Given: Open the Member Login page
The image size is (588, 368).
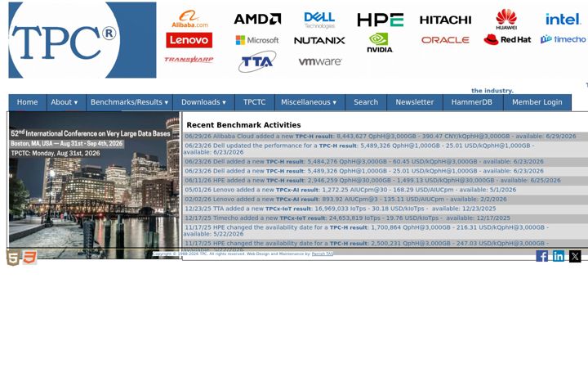Looking at the screenshot, I should click(x=537, y=102).
